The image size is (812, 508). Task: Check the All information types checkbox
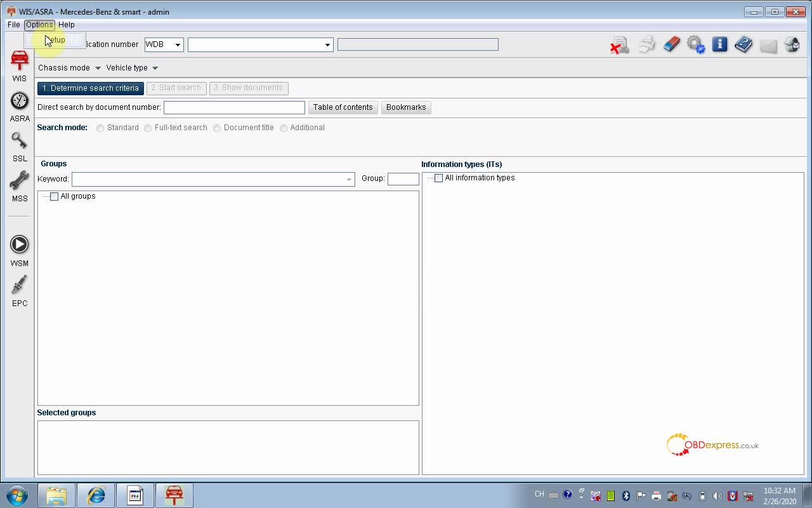click(x=438, y=178)
